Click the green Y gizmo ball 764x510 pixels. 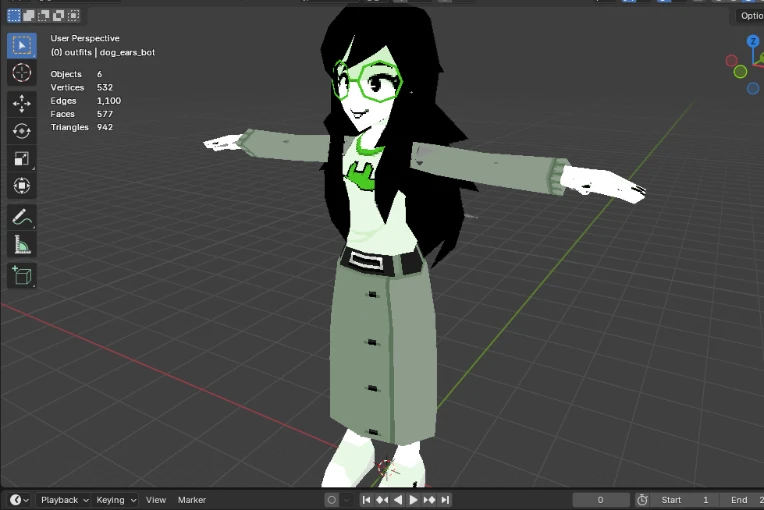coord(740,72)
